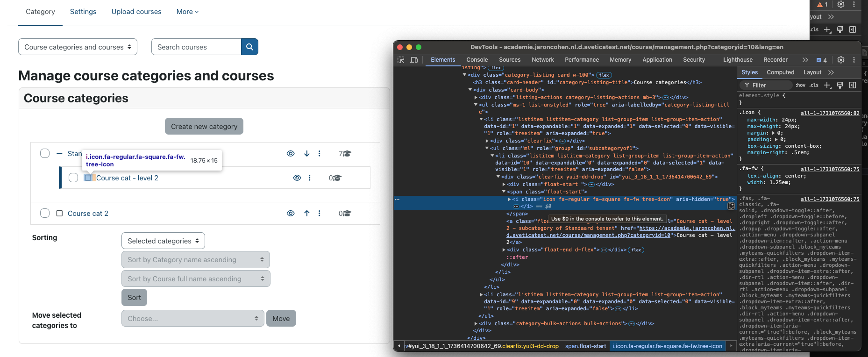Open Sort by Category name ascending dropdown
868x357 pixels.
coord(196,259)
